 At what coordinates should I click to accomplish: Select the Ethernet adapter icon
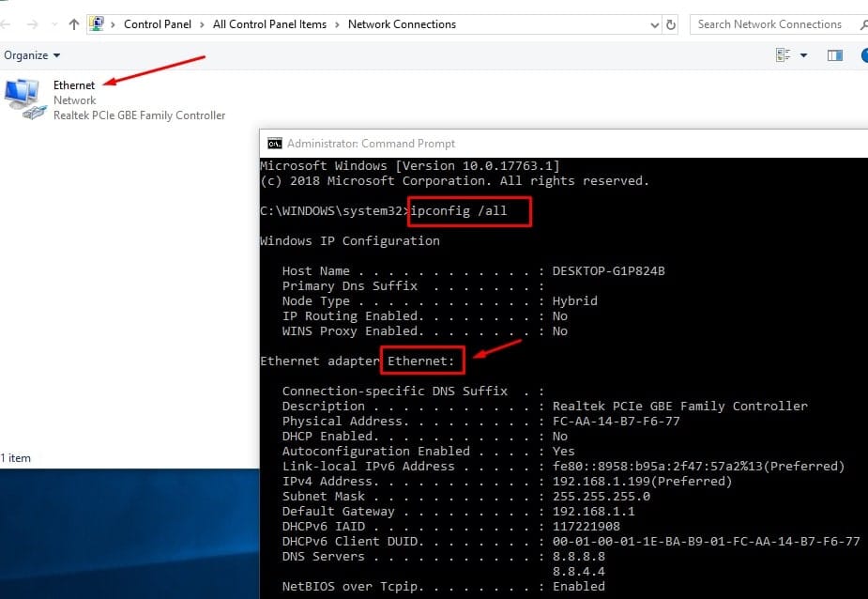pos(23,98)
